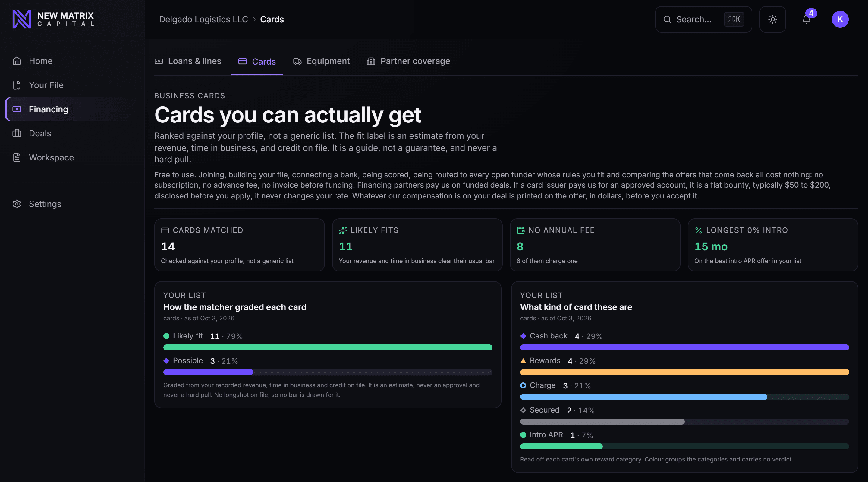
Task: Click the Possible diamond marker
Action: [166, 360]
